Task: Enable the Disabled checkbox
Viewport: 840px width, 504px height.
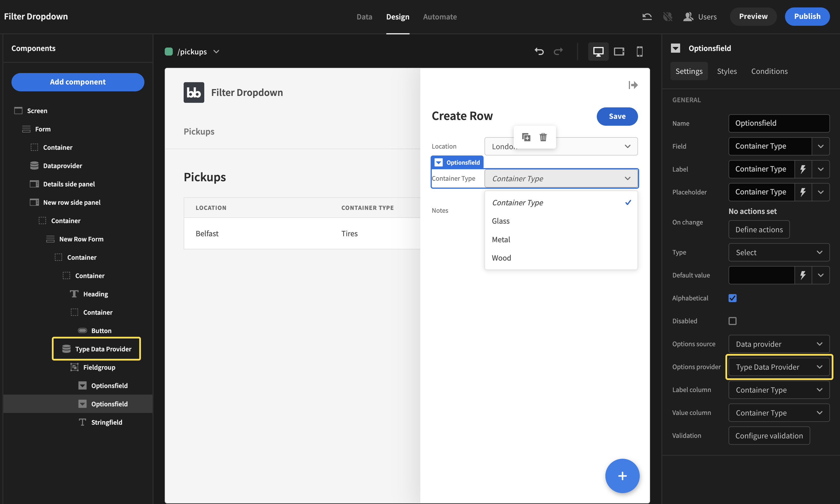Action: click(733, 321)
